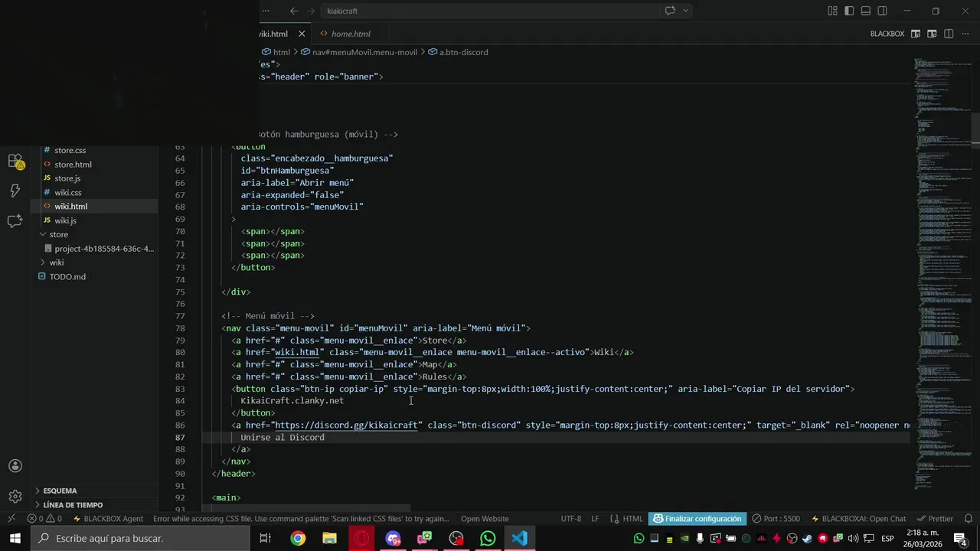Open Task View on the taskbar
The width and height of the screenshot is (980, 551).
(x=266, y=539)
